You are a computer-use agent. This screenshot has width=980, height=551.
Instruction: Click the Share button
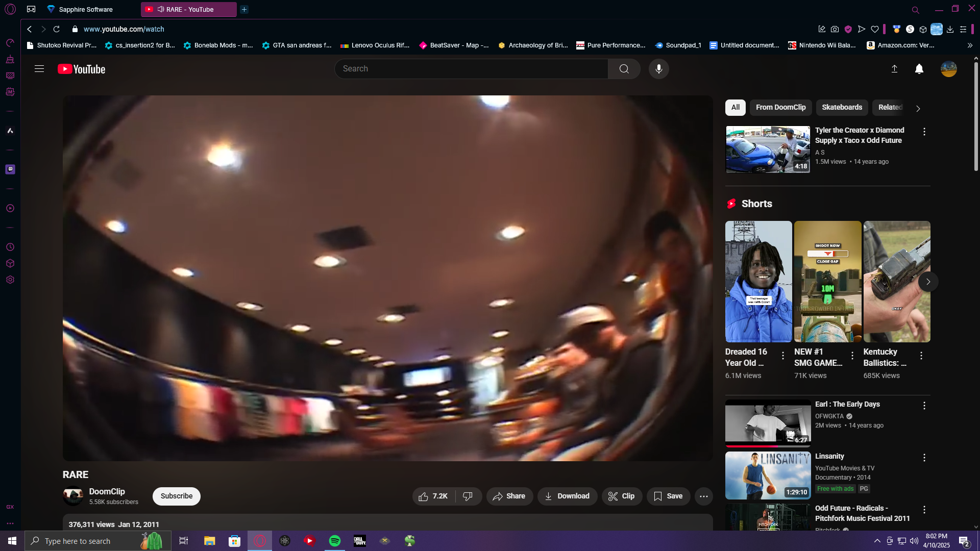509,496
